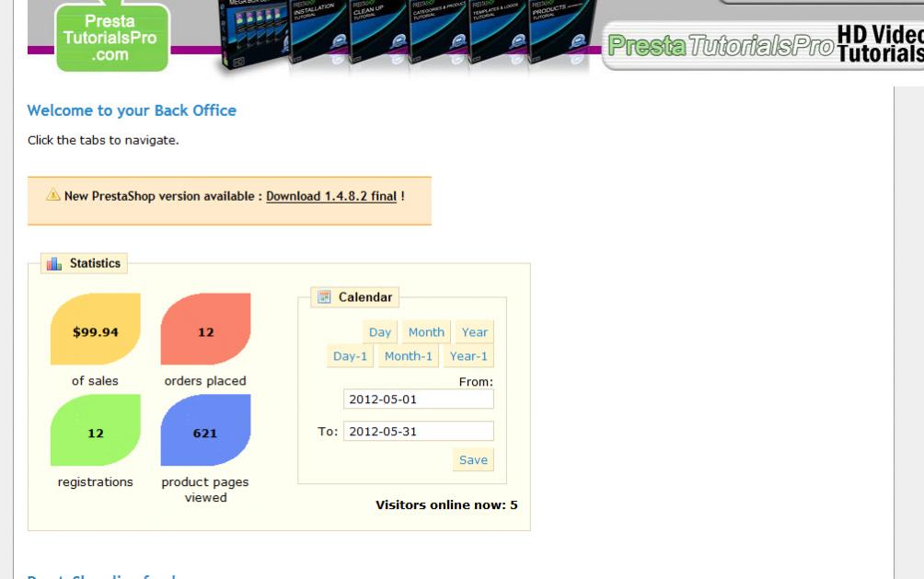Click the registrations label
This screenshot has width=924, height=579.
tap(96, 482)
